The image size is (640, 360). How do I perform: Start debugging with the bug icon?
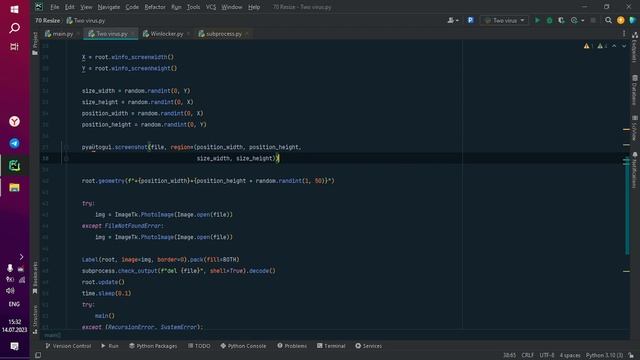[x=549, y=20]
